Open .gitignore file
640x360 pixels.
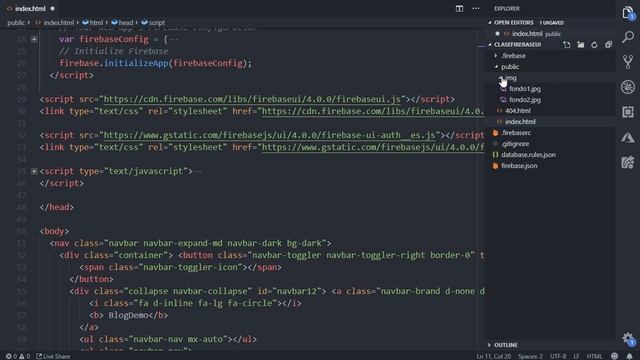tap(515, 144)
